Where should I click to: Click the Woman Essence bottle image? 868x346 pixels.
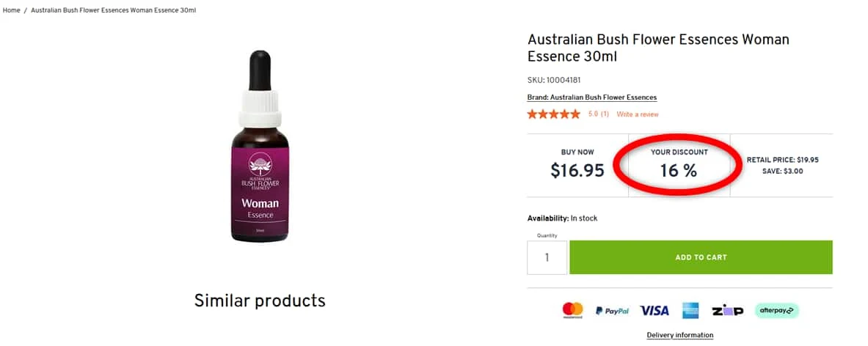pyautogui.click(x=260, y=147)
